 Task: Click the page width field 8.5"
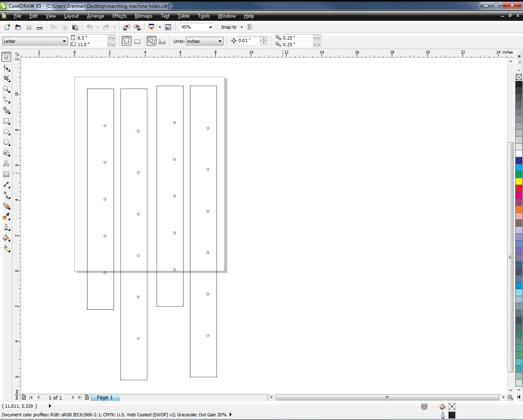92,38
